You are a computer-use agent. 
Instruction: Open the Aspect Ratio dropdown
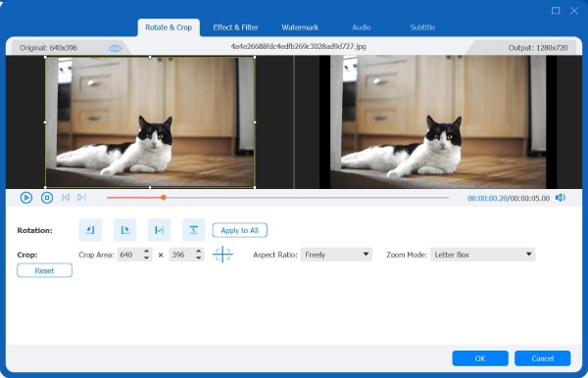(x=336, y=255)
